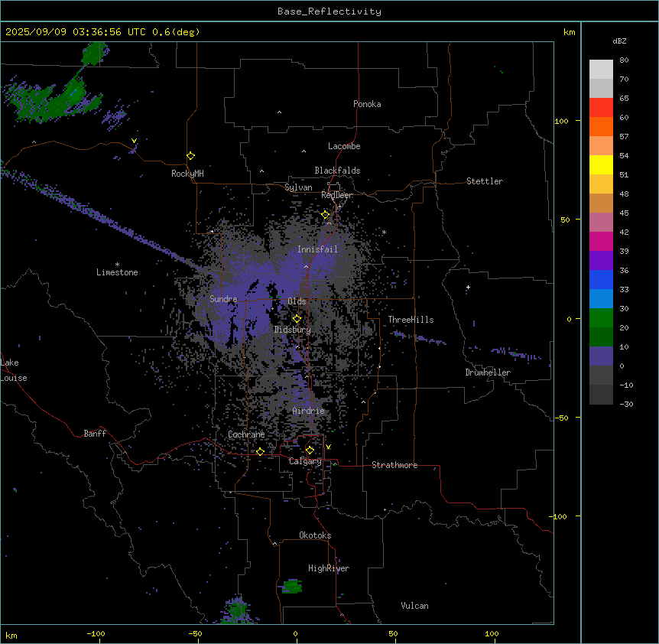Select the white plus marker northwest of Drumheller
Image resolution: width=659 pixels, height=644 pixels.
tap(468, 287)
